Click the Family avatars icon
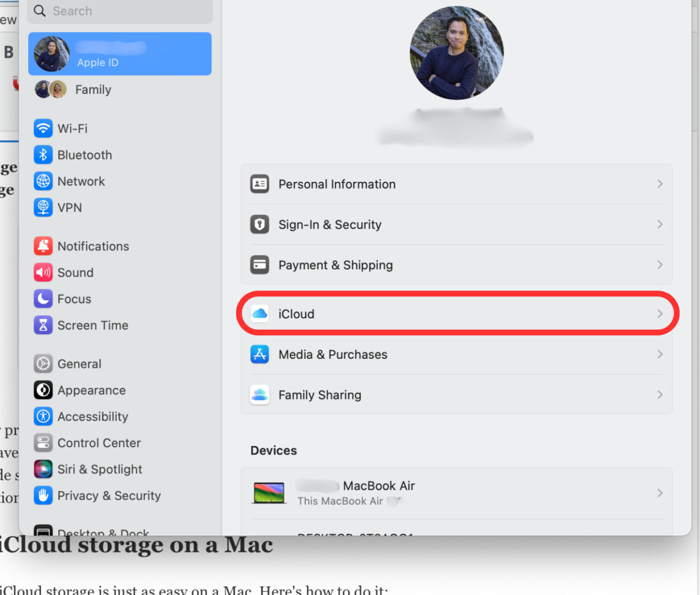The height and width of the screenshot is (595, 700). pos(51,89)
